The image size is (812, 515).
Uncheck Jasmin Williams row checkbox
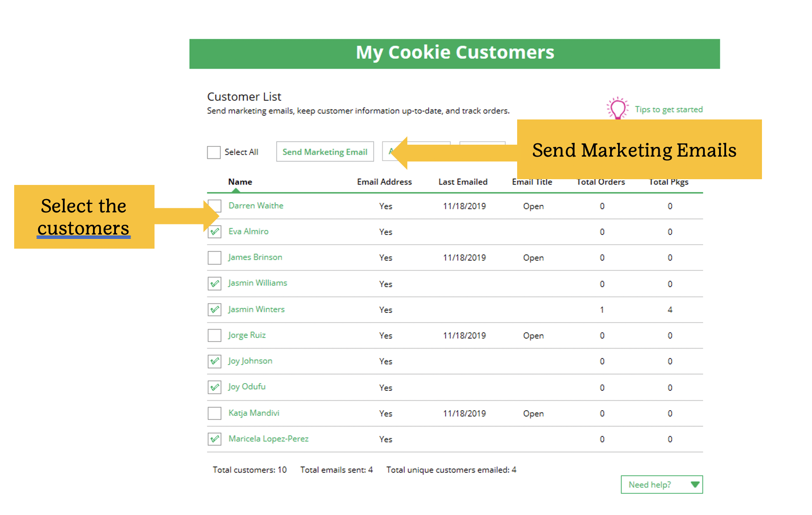[x=215, y=283]
